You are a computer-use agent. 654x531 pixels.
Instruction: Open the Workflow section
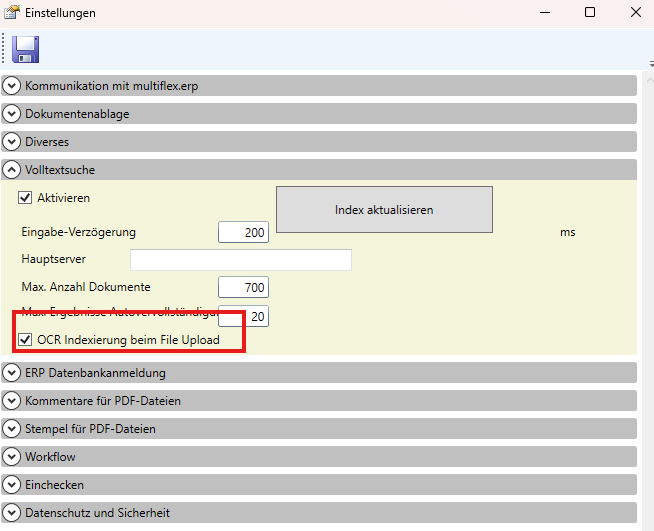12,457
